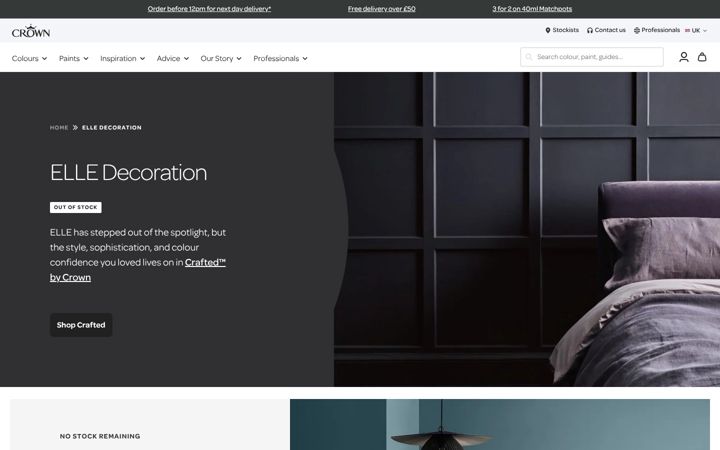Click the Contact us headset icon

pos(590,30)
